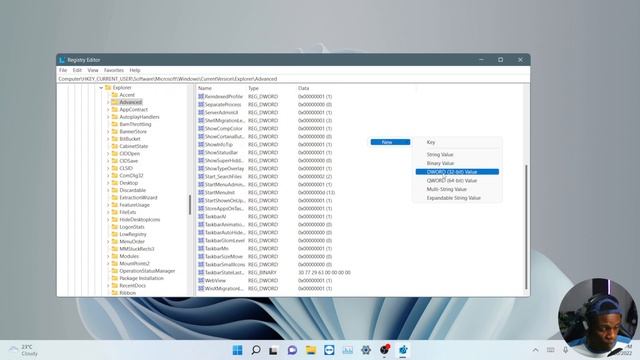The height and width of the screenshot is (360, 640).
Task: Choose Multi-String Value
Action: (x=457, y=189)
